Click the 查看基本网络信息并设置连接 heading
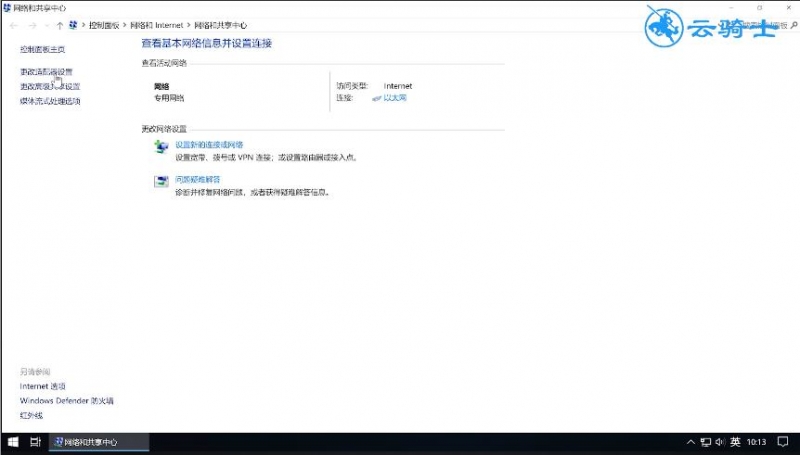Screen dimensions: 800x455 (x=207, y=43)
